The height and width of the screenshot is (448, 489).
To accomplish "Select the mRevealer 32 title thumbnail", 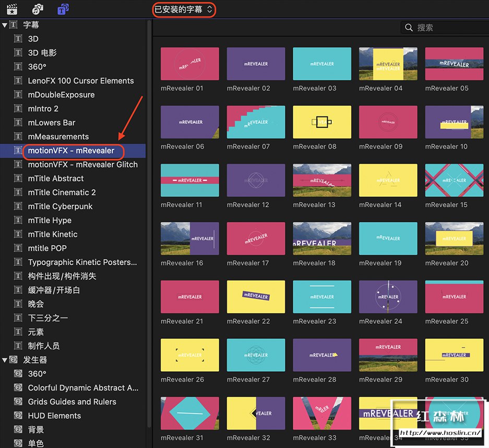I will point(256,414).
